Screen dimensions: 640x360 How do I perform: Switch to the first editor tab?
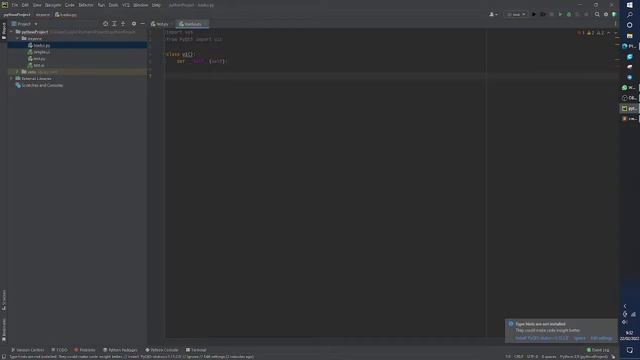coord(160,24)
